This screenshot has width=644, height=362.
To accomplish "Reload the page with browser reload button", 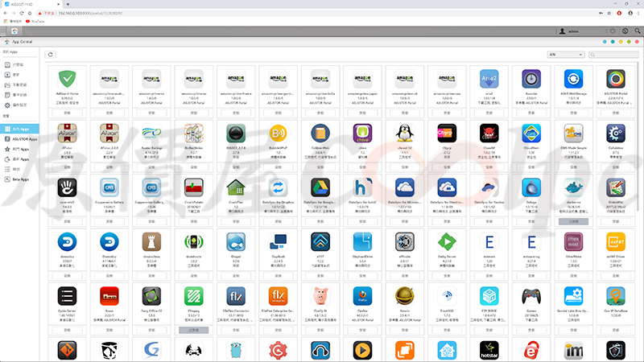I will pos(22,13).
